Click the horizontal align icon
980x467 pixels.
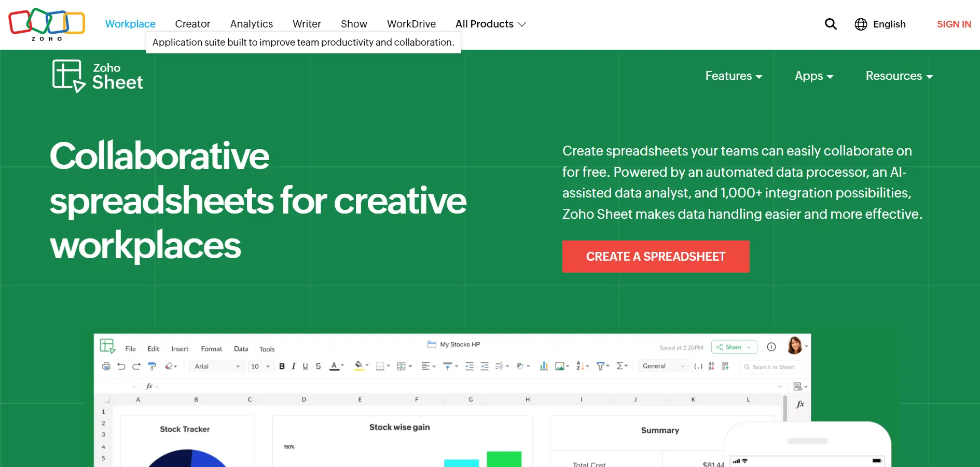pos(426,366)
